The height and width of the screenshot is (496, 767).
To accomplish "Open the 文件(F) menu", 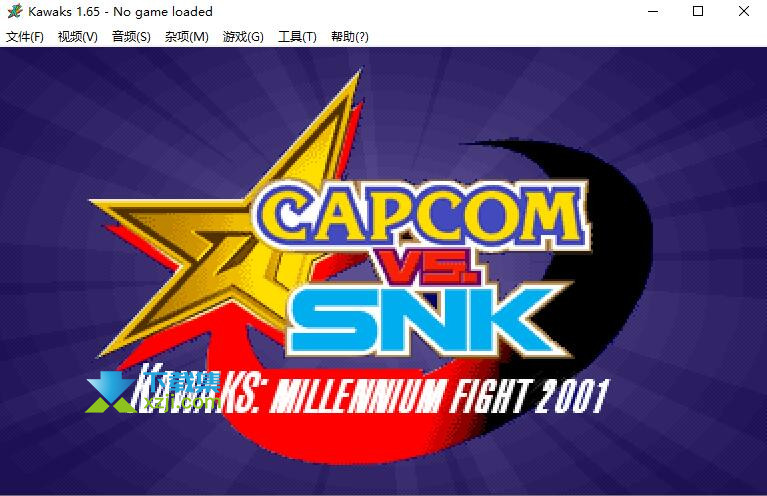I will click(24, 37).
